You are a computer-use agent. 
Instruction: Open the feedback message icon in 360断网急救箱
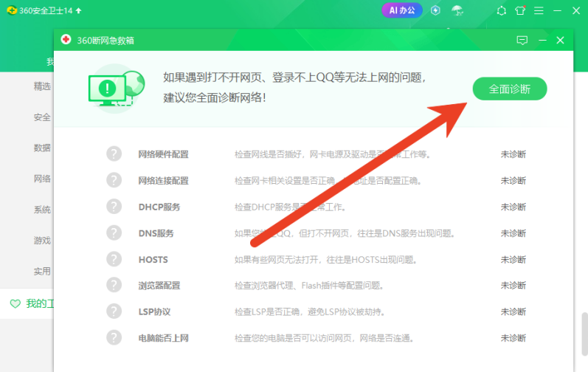[522, 40]
